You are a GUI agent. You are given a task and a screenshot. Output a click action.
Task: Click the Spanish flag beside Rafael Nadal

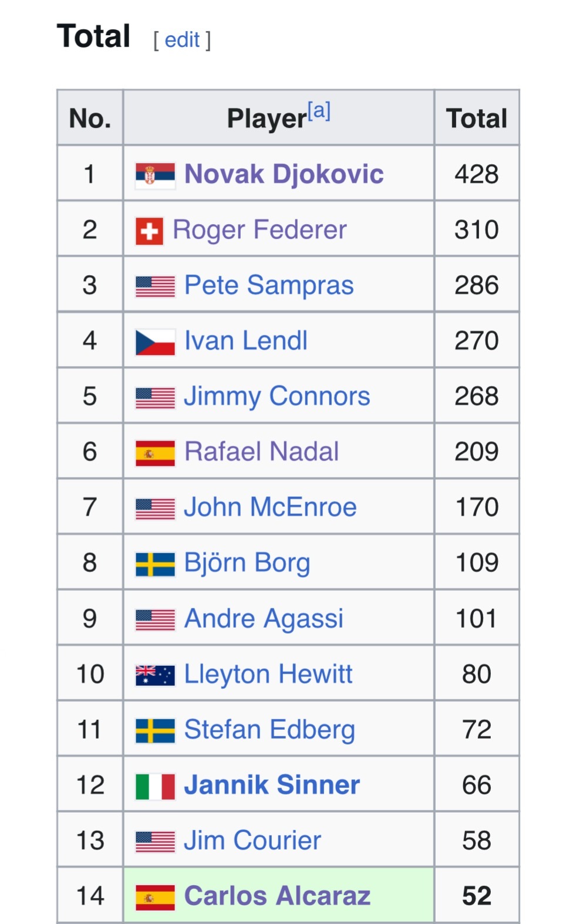155,452
